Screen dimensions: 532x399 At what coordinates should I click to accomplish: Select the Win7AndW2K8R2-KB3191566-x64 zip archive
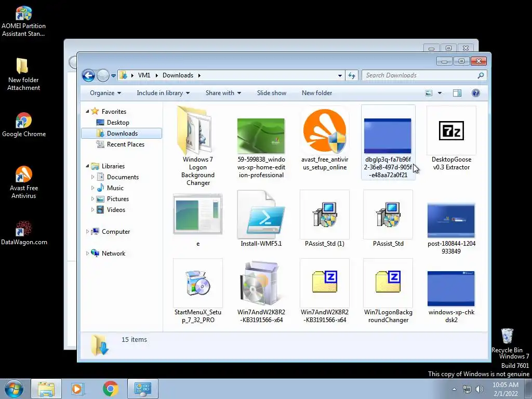click(325, 291)
